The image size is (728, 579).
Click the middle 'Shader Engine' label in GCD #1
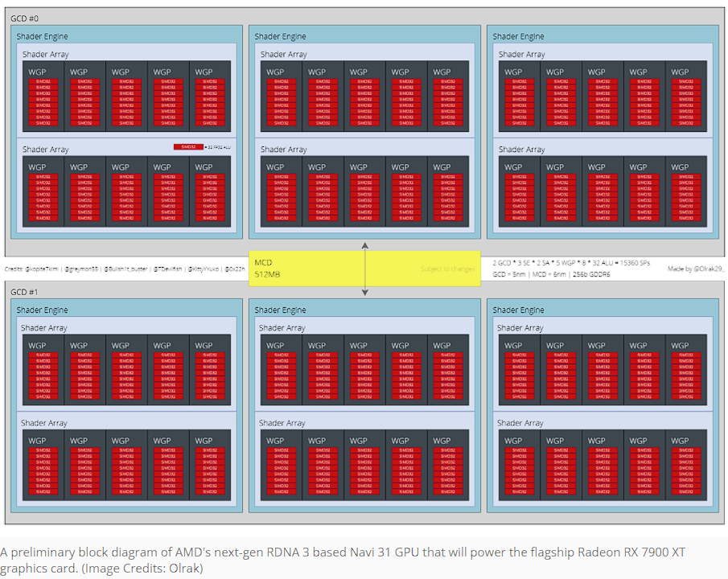pyautogui.click(x=280, y=310)
